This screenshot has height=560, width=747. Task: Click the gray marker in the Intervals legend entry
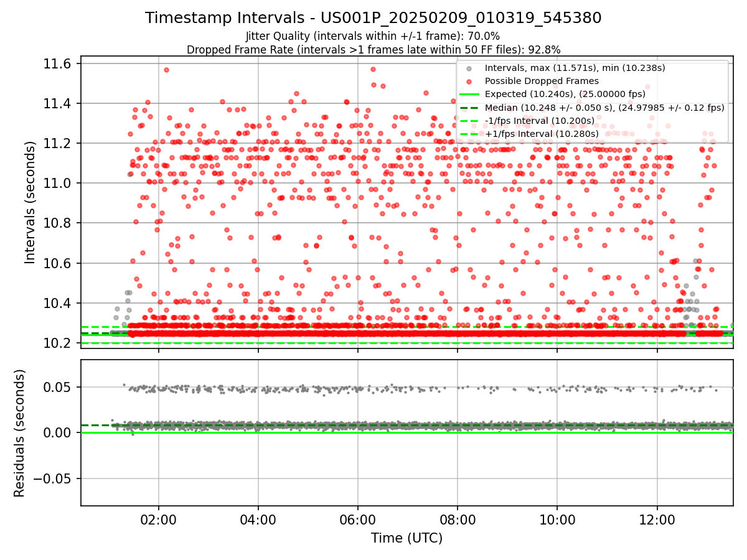click(x=470, y=68)
